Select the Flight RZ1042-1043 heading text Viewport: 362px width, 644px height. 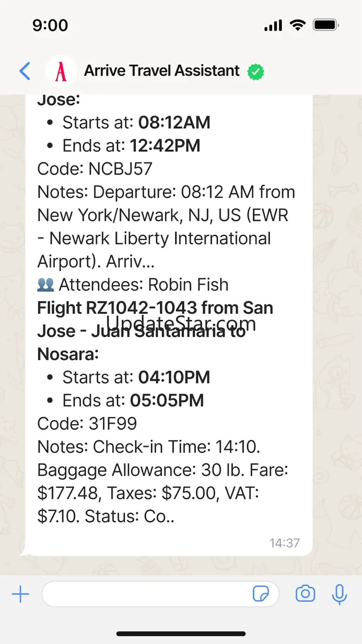pyautogui.click(x=155, y=308)
